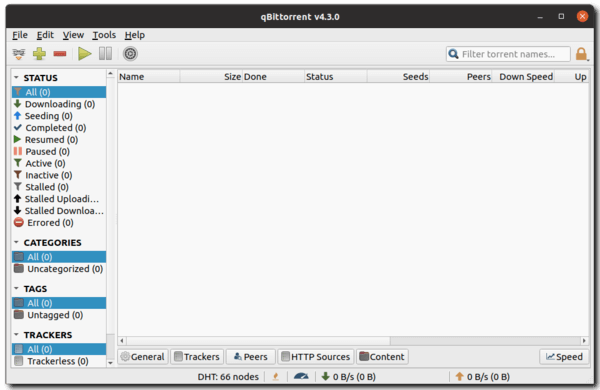Collapse the STATUS section

[16, 77]
